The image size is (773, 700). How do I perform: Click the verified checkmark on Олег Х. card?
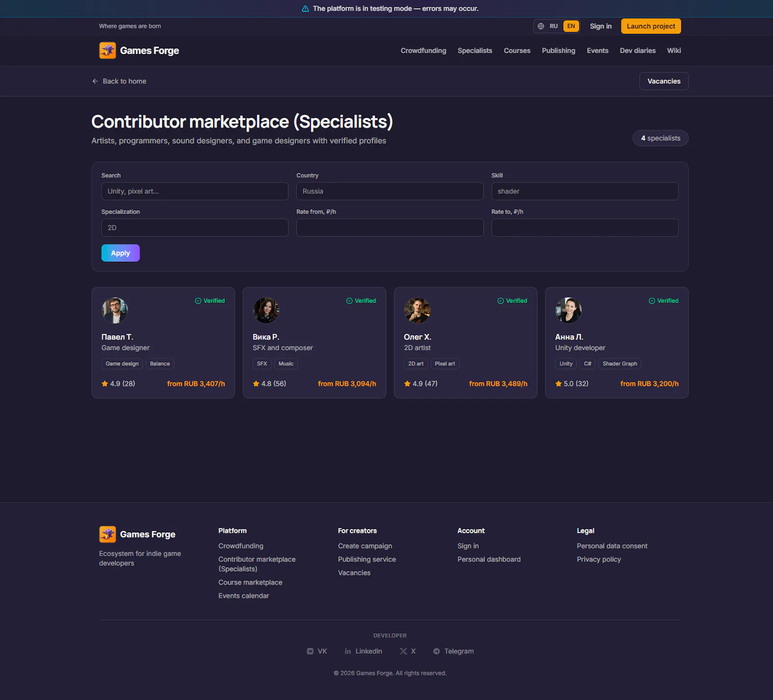pyautogui.click(x=501, y=301)
